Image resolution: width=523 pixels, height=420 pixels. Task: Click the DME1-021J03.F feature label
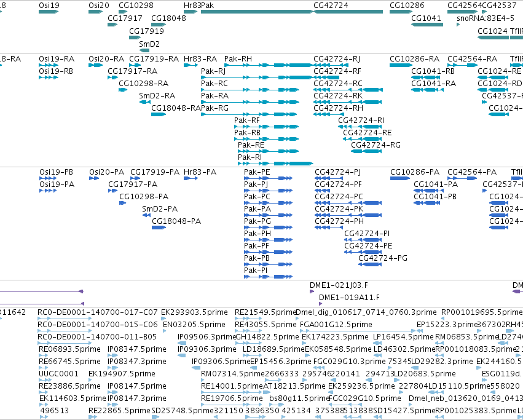coord(339,285)
